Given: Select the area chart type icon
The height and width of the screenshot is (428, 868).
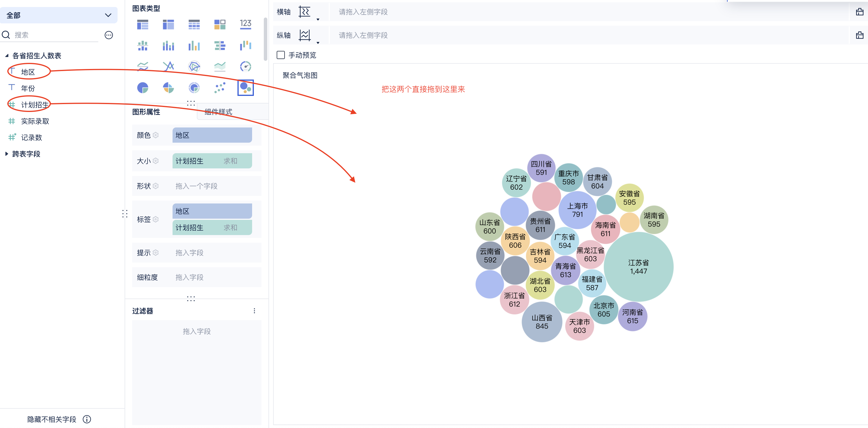Looking at the screenshot, I should (220, 66).
